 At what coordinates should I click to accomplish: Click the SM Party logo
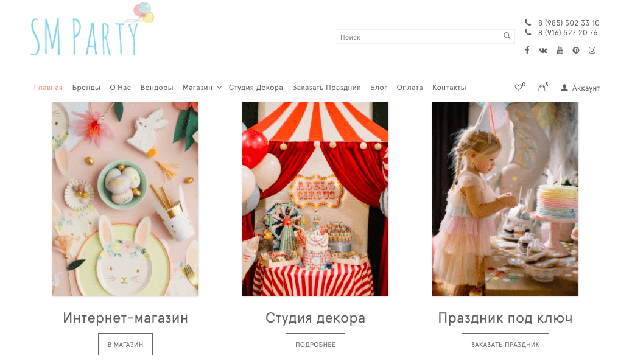tap(93, 29)
